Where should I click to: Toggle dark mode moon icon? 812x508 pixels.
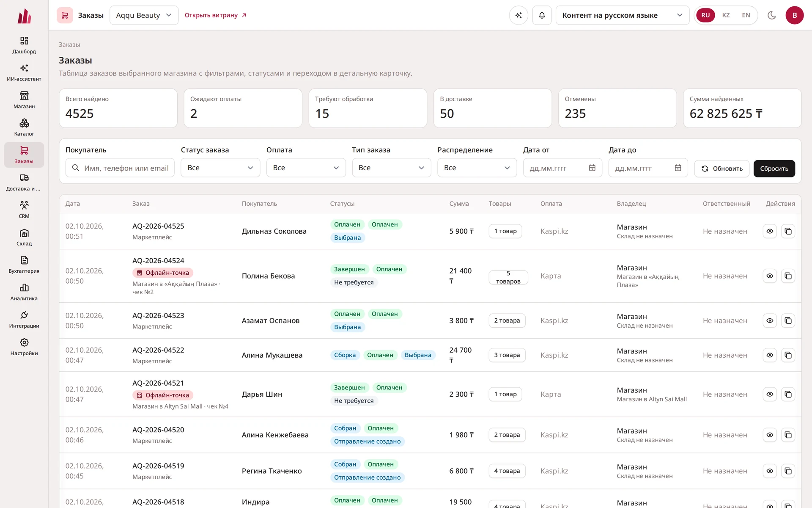772,15
